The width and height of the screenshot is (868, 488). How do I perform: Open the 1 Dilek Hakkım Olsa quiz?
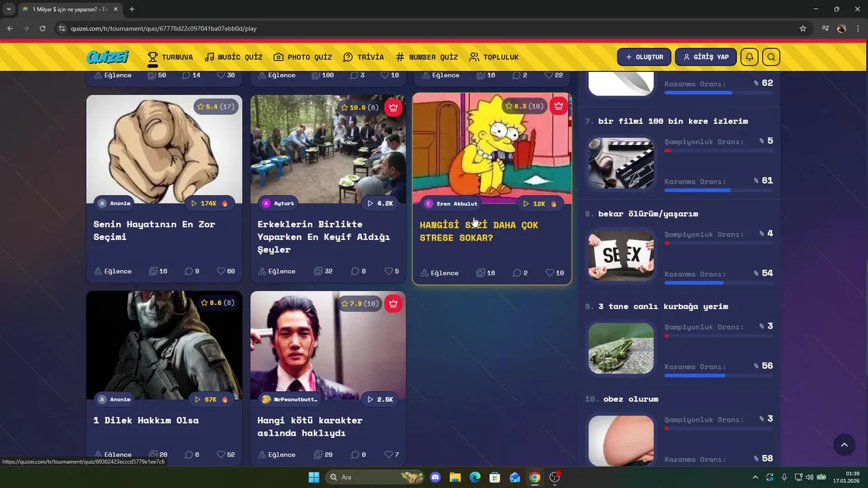coord(146,420)
